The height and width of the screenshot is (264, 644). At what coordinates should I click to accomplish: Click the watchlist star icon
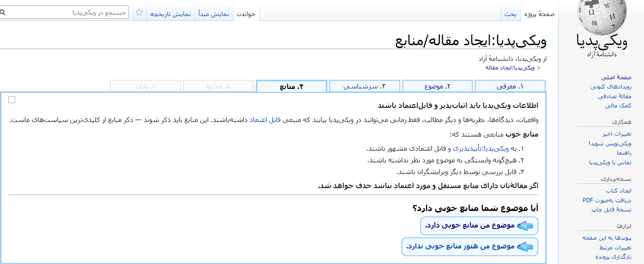[x=139, y=13]
